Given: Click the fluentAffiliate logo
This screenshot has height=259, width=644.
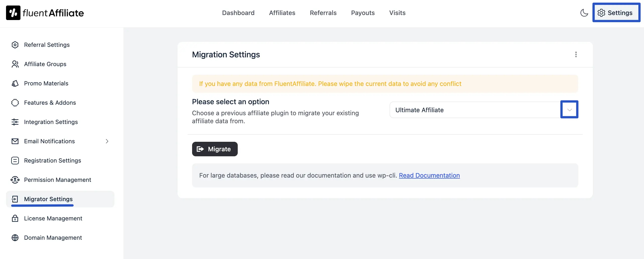Looking at the screenshot, I should pos(45,13).
